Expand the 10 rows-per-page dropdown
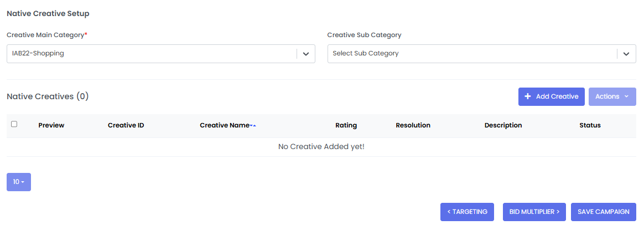This screenshot has height=230, width=644. tap(19, 182)
